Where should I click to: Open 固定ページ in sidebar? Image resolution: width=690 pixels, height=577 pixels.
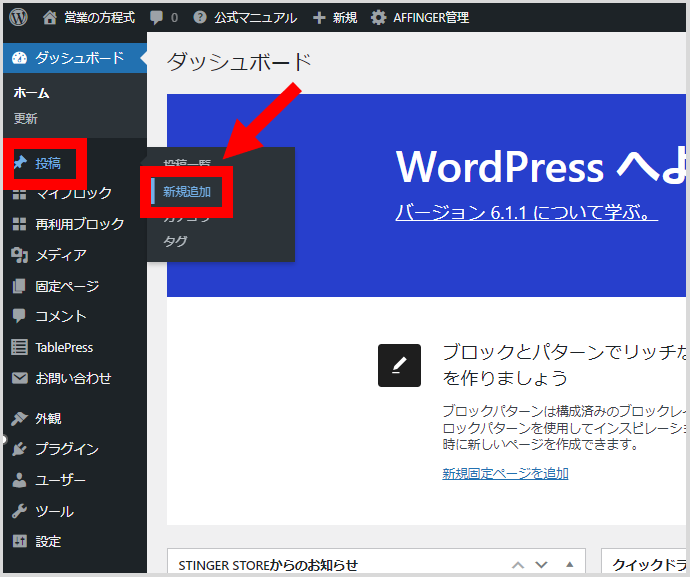pos(67,286)
